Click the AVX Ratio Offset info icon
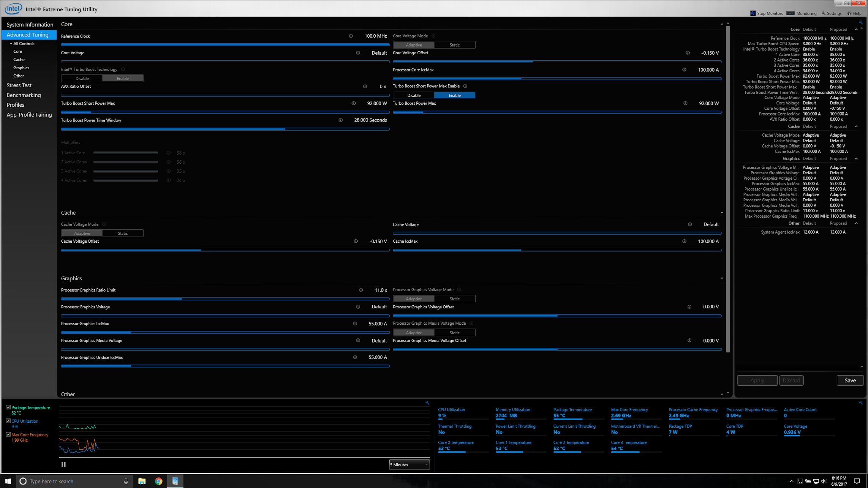This screenshot has width=868, height=488. coord(365,86)
